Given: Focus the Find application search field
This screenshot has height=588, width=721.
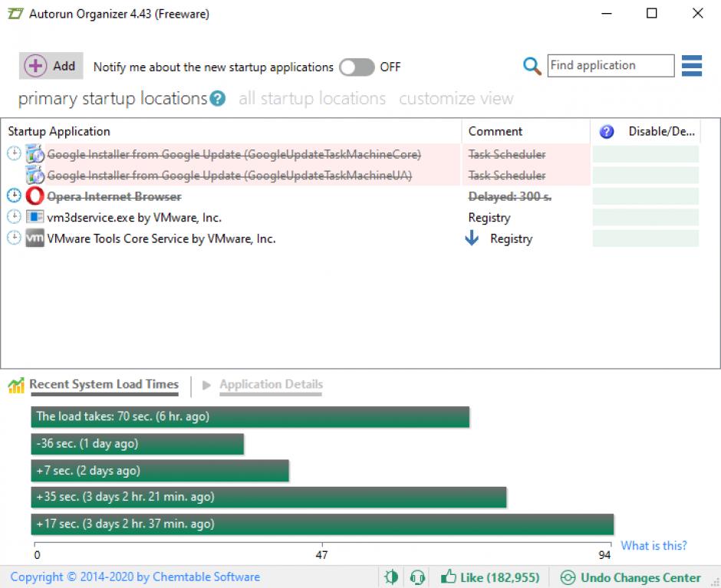Looking at the screenshot, I should pos(611,66).
